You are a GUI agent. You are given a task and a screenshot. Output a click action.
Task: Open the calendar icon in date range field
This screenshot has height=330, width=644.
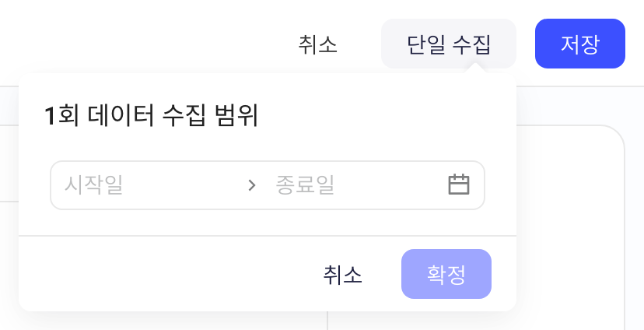point(459,184)
